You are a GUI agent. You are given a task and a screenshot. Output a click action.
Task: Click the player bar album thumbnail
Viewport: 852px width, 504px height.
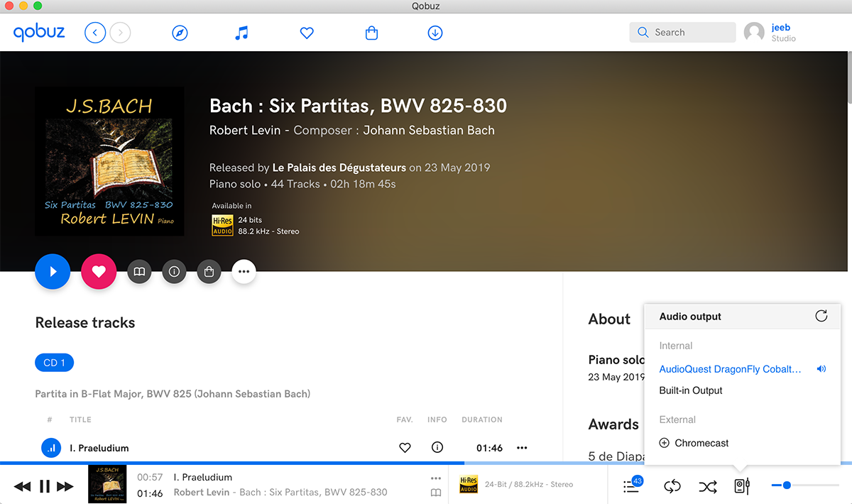coord(107,484)
